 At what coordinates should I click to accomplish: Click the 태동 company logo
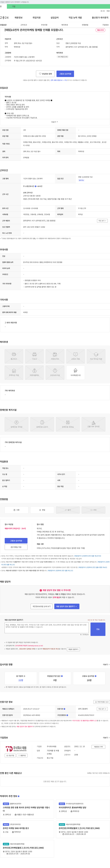(16, 749)
